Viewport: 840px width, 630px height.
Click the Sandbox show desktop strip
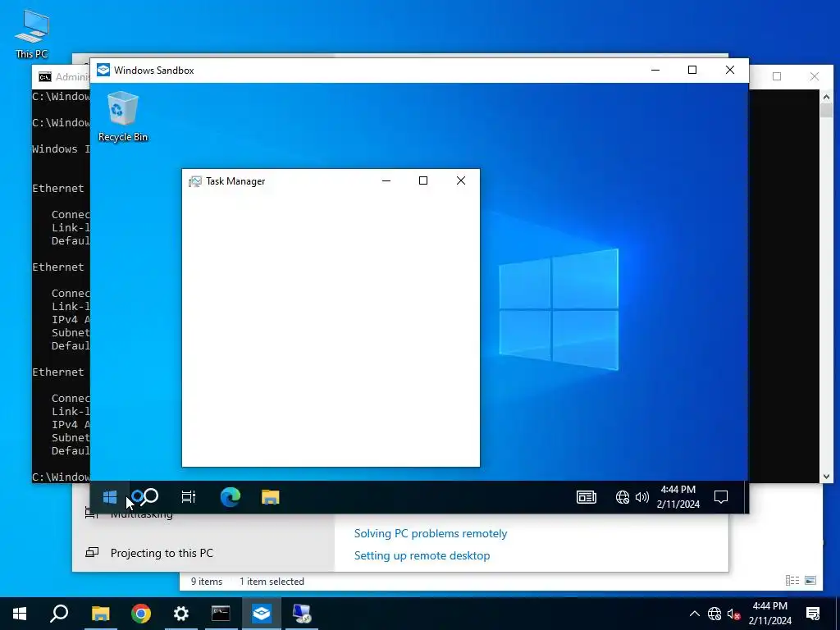click(745, 497)
